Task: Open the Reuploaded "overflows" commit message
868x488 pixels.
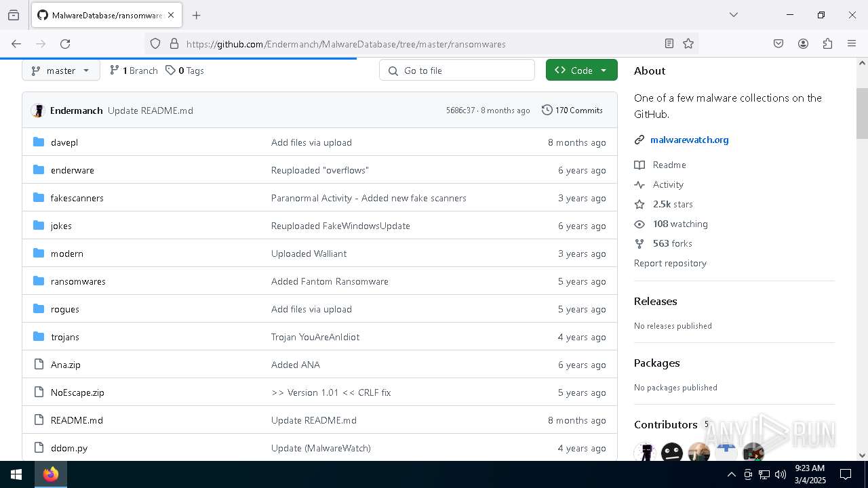Action: pos(320,170)
